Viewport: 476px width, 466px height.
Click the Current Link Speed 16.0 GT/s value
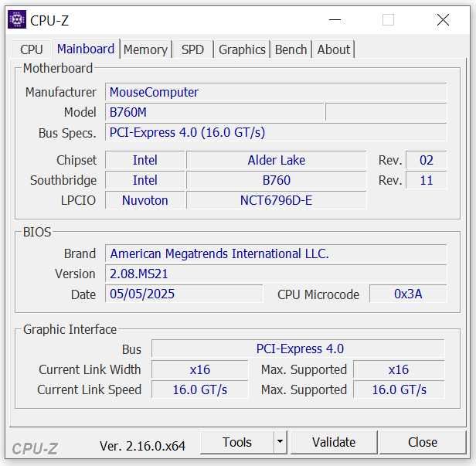coord(199,389)
